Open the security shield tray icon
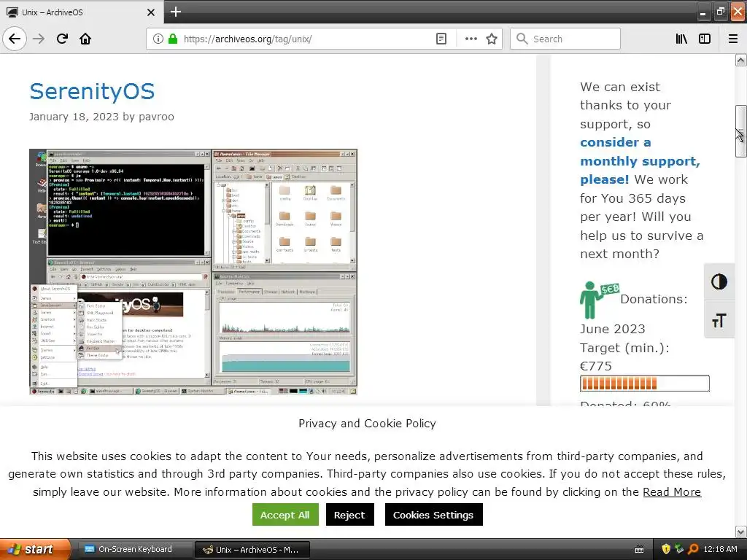This screenshot has width=747, height=560. (x=666, y=549)
